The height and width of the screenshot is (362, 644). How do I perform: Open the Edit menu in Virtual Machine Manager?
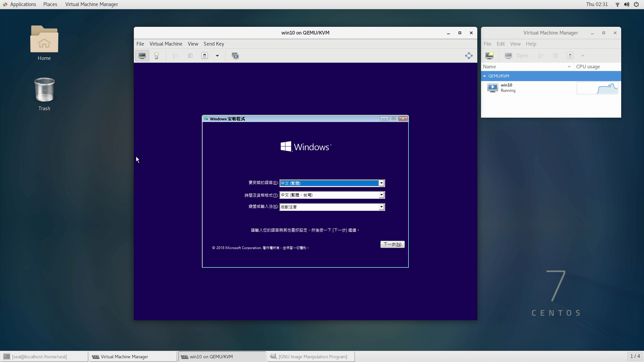(500, 44)
